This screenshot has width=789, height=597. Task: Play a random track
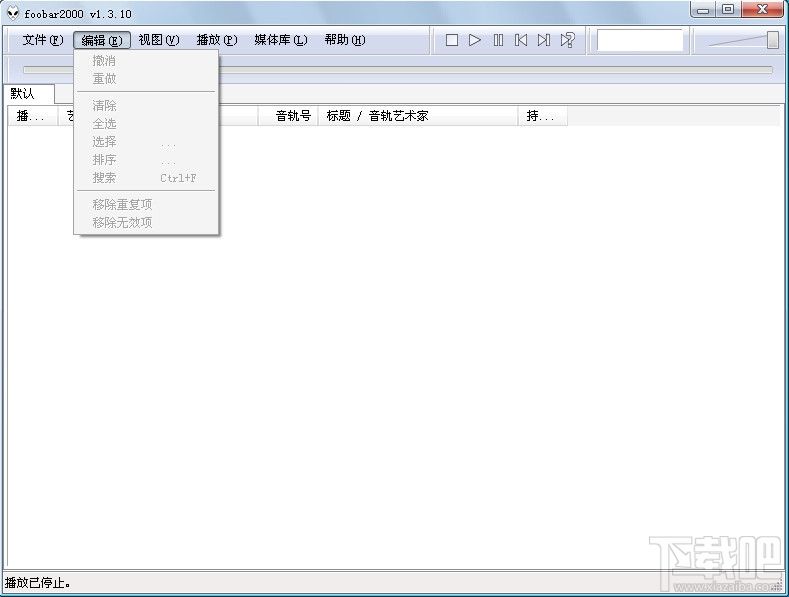click(568, 40)
